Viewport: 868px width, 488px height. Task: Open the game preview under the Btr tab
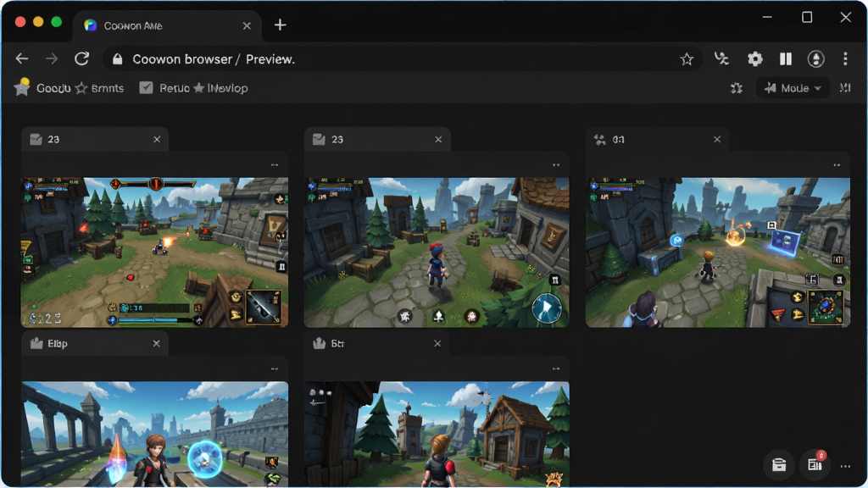coord(437,434)
